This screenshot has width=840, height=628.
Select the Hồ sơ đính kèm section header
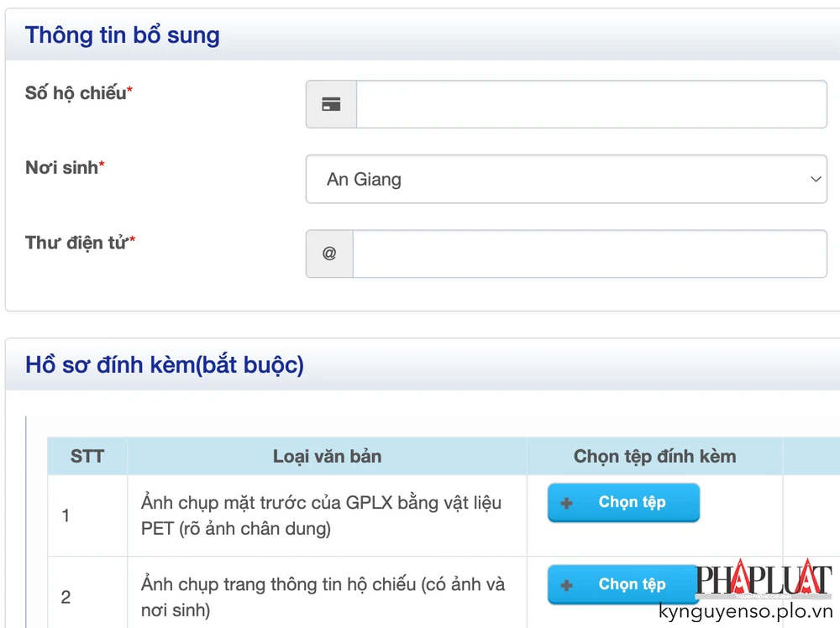(x=165, y=364)
